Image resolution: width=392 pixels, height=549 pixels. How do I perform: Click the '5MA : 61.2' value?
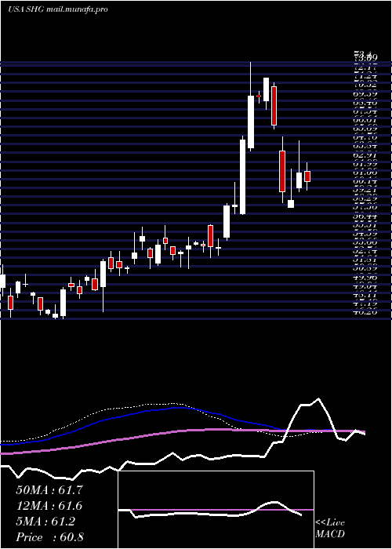coord(45,522)
